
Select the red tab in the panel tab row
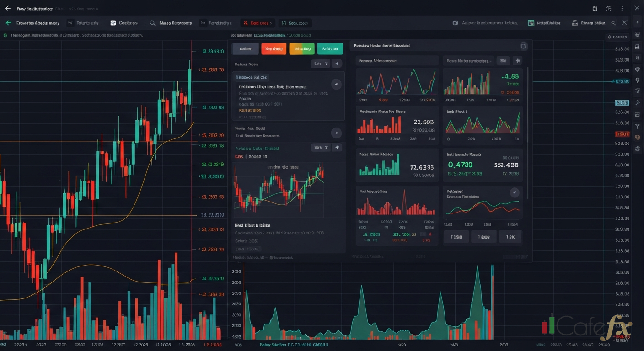(x=274, y=49)
